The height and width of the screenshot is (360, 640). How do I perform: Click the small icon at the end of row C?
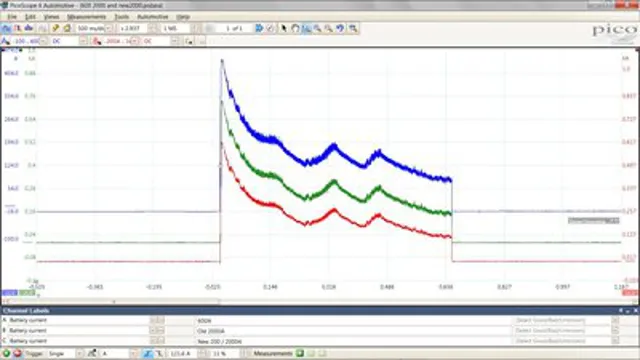(615, 341)
